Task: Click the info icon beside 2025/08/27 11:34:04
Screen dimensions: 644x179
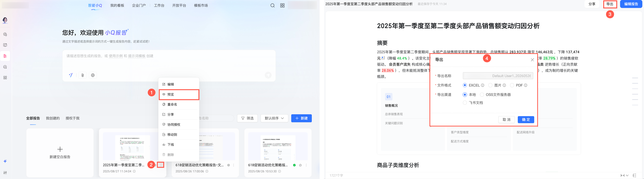Action: (x=134, y=171)
